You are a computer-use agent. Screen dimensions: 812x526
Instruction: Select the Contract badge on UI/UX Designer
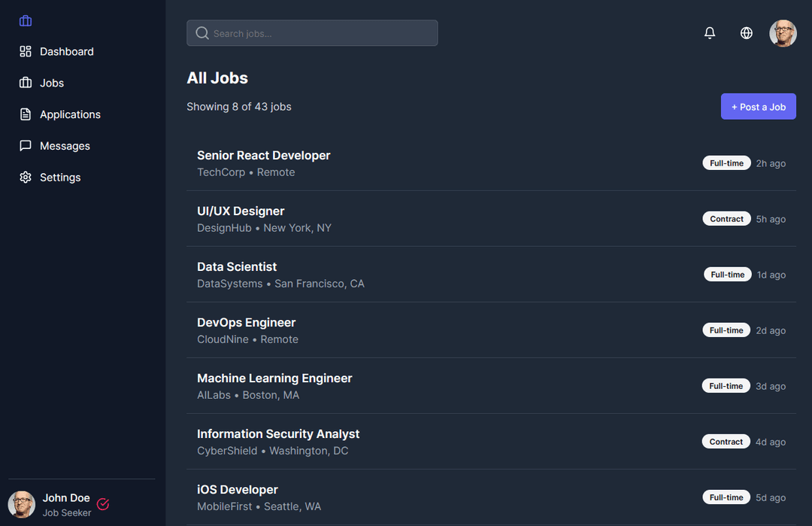726,218
